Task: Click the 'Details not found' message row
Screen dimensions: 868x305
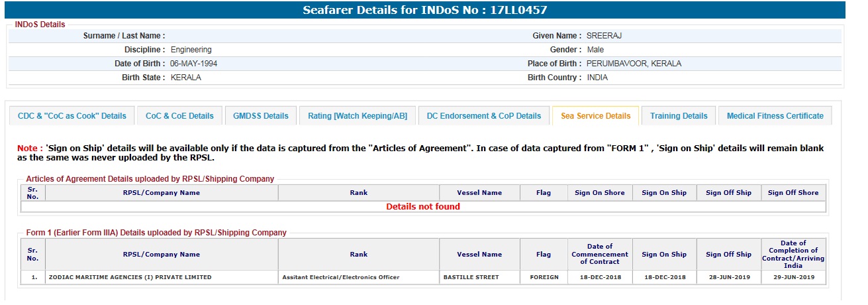Action: tap(423, 207)
